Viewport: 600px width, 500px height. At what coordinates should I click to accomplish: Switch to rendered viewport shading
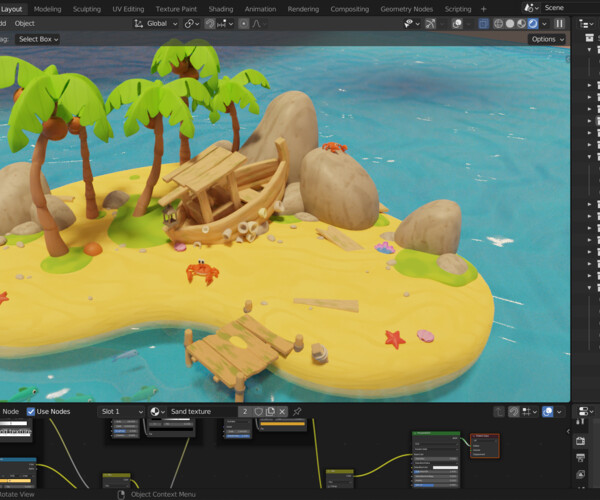[533, 24]
